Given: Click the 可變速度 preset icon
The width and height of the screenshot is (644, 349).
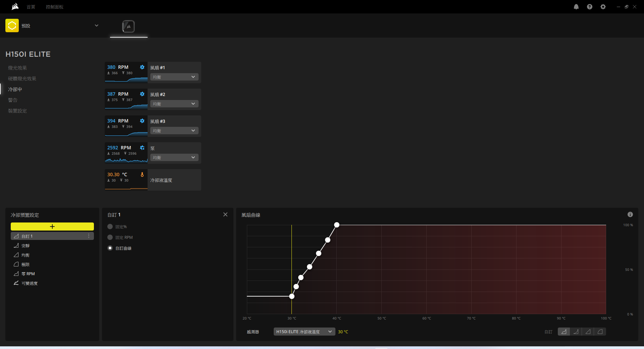Looking at the screenshot, I should [x=16, y=283].
